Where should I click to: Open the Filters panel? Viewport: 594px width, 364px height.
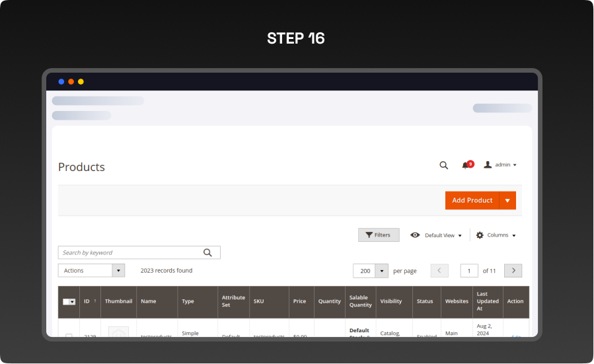tap(379, 235)
